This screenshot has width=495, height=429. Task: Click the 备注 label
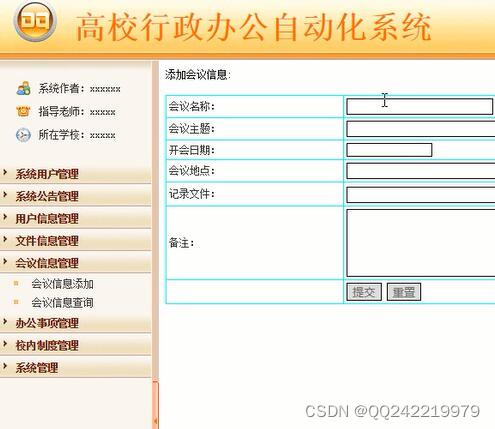coord(181,243)
